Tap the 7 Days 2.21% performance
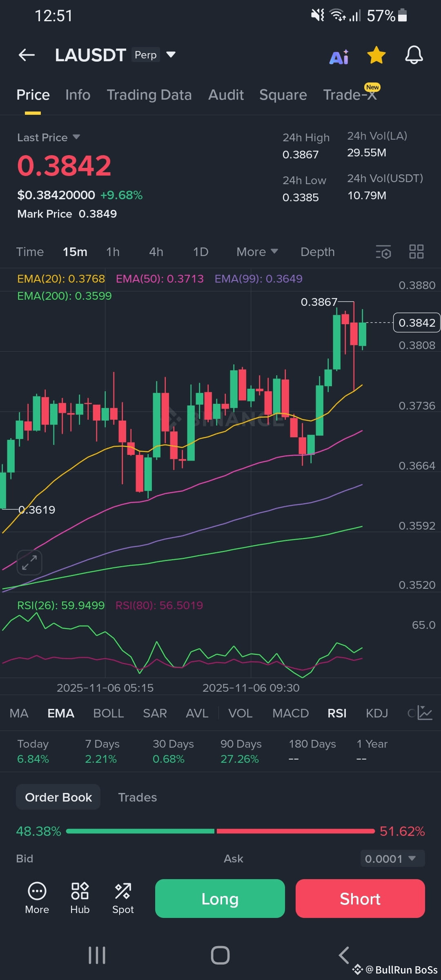Screen dimensions: 441x980 (102, 751)
